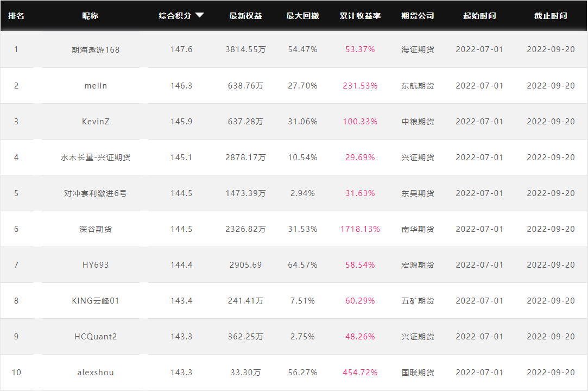Select company 南华期货

[x=418, y=229]
